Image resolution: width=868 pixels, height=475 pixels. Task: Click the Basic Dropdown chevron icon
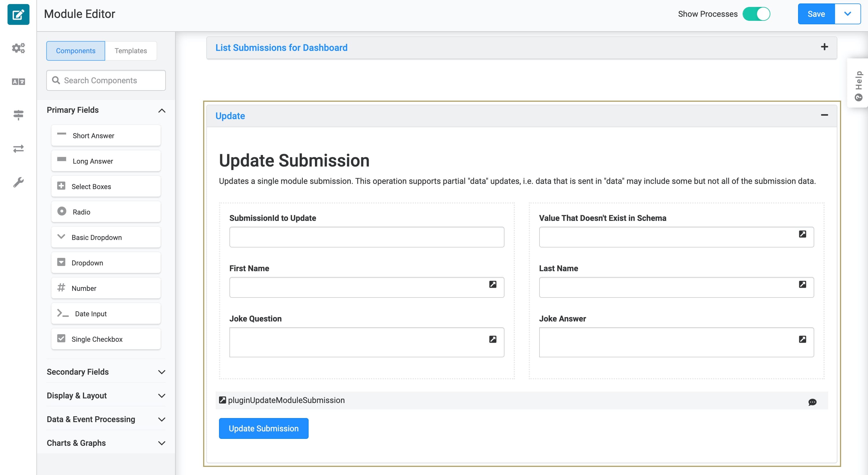coord(61,236)
